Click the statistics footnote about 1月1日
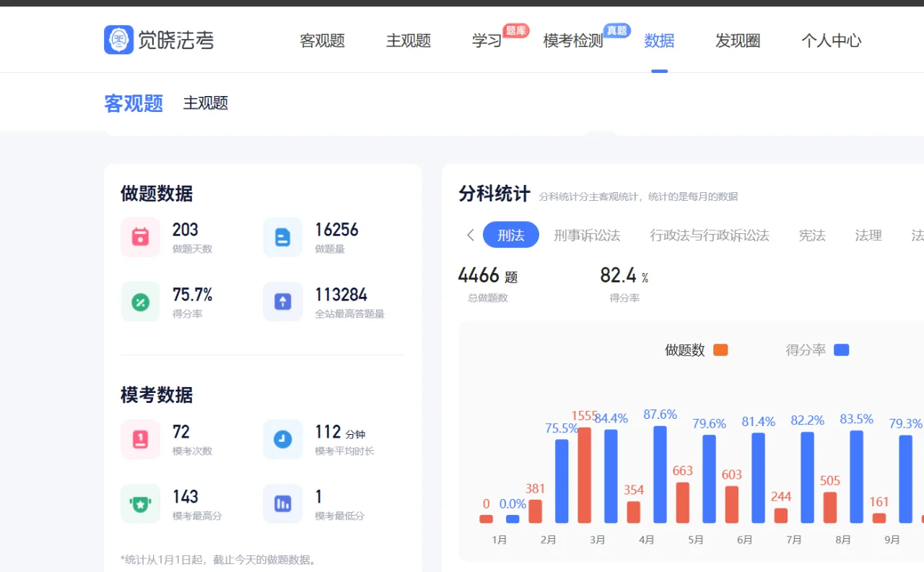This screenshot has height=572, width=924. (219, 560)
